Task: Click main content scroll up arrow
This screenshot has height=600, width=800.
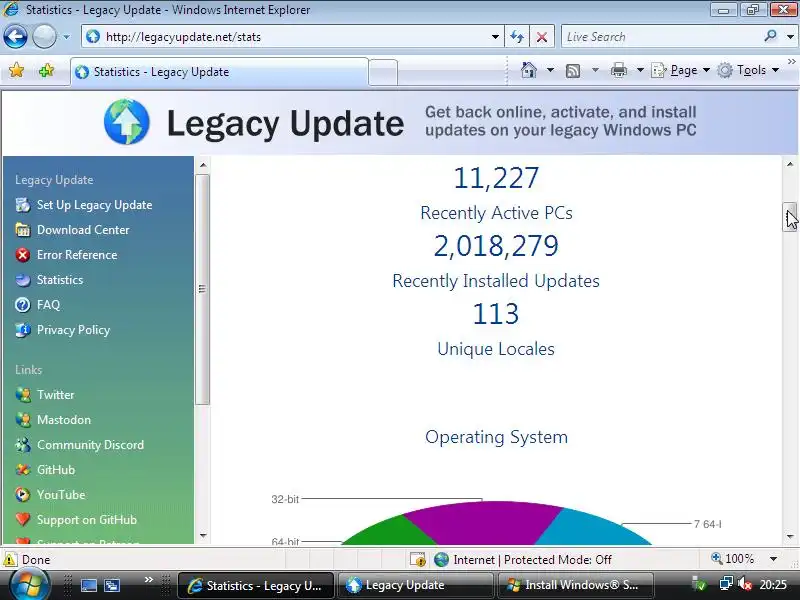Action: click(790, 164)
